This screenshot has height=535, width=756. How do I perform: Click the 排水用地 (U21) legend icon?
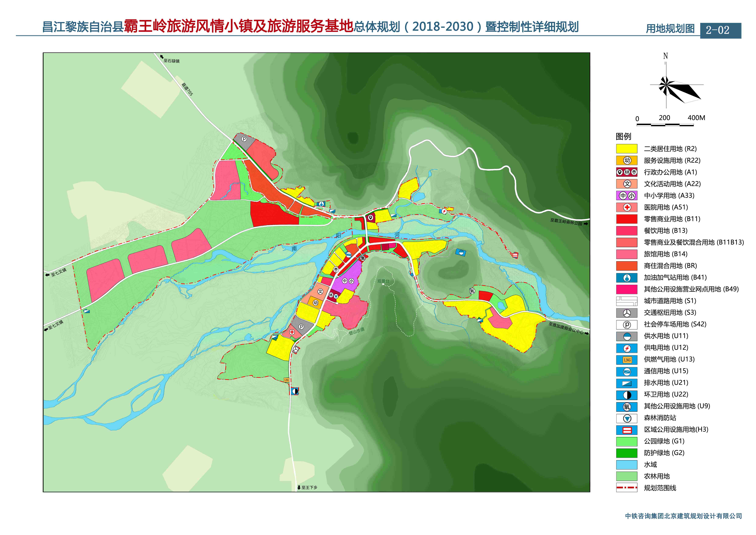627,383
